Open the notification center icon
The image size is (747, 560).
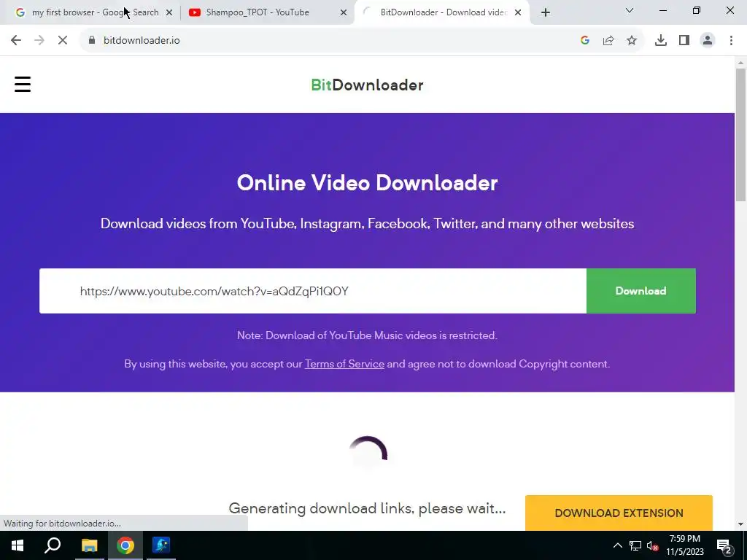724,545
